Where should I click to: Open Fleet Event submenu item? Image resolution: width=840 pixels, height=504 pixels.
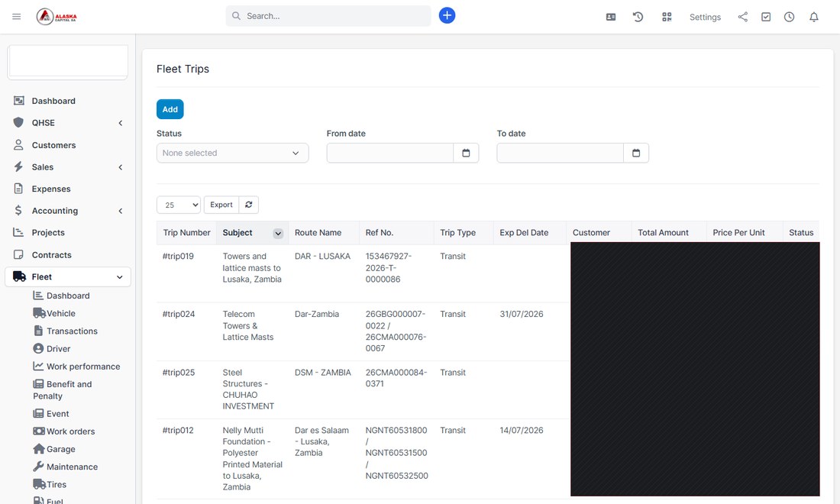pos(51,413)
